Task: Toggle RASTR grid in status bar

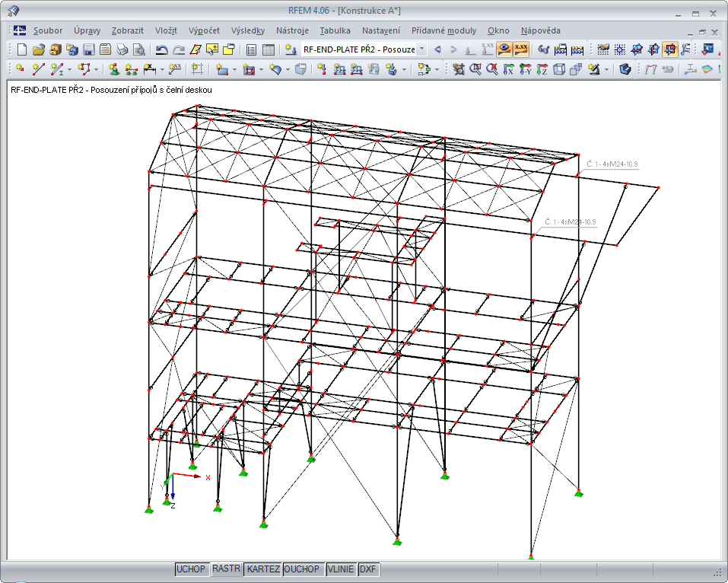Action: pyautogui.click(x=226, y=569)
